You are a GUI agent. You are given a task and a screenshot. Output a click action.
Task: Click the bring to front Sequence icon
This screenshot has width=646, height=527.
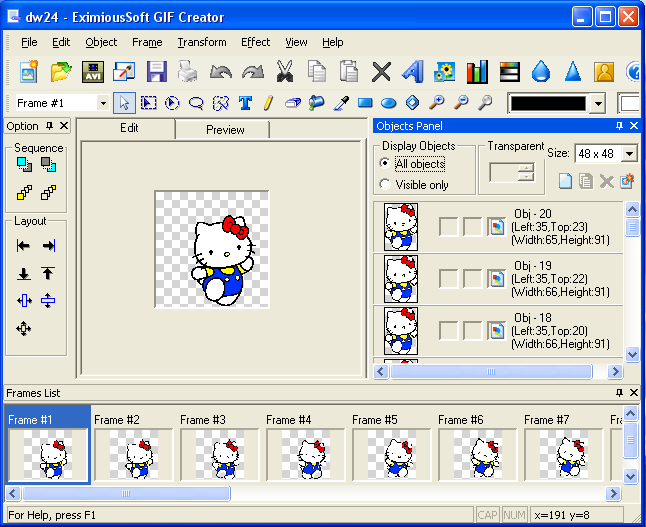24,164
